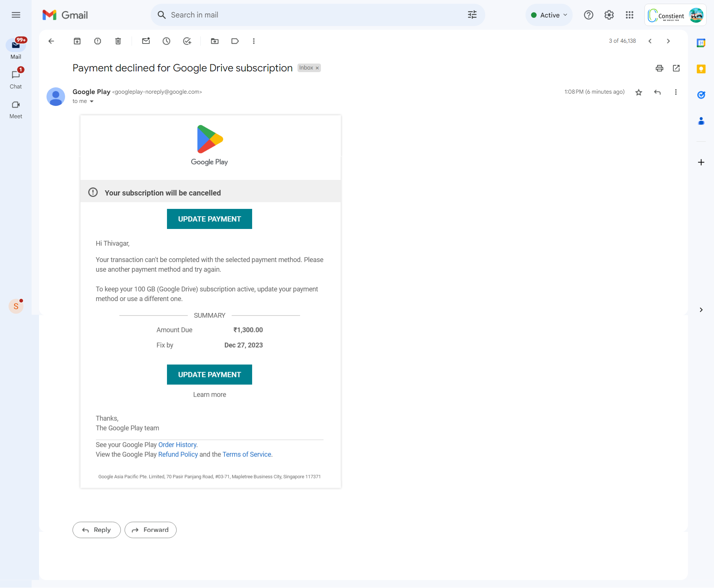This screenshot has height=588, width=714.
Task: Click the '1:08 PM (6 minutes ago)' timestamp
Action: pyautogui.click(x=594, y=92)
